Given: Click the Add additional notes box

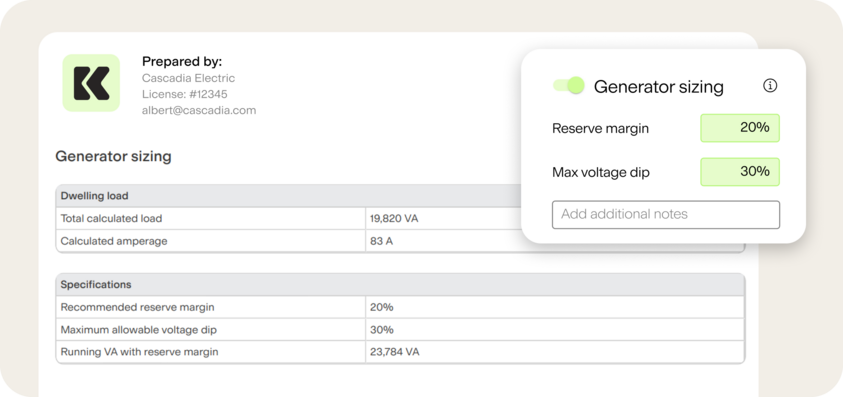Looking at the screenshot, I should pos(666,215).
